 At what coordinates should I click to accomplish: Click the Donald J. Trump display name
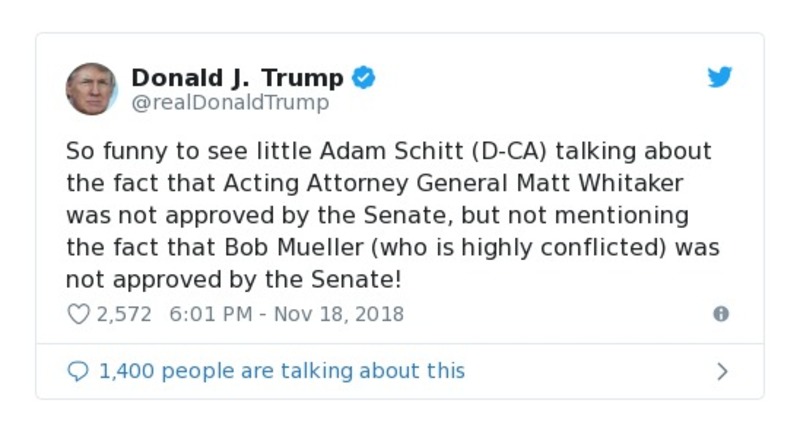tap(237, 77)
